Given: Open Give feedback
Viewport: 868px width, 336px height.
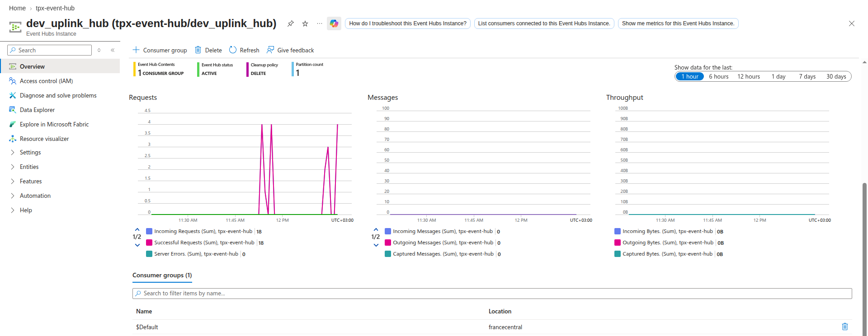Looking at the screenshot, I should click(x=290, y=50).
